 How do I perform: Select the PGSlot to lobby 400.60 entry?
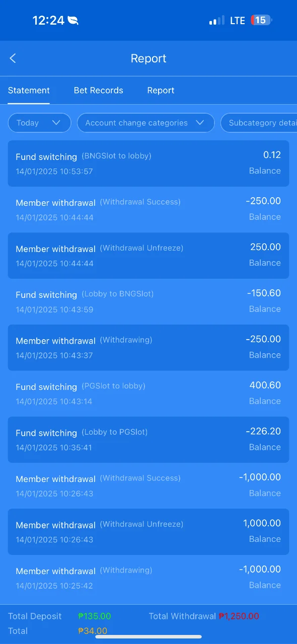(148, 393)
